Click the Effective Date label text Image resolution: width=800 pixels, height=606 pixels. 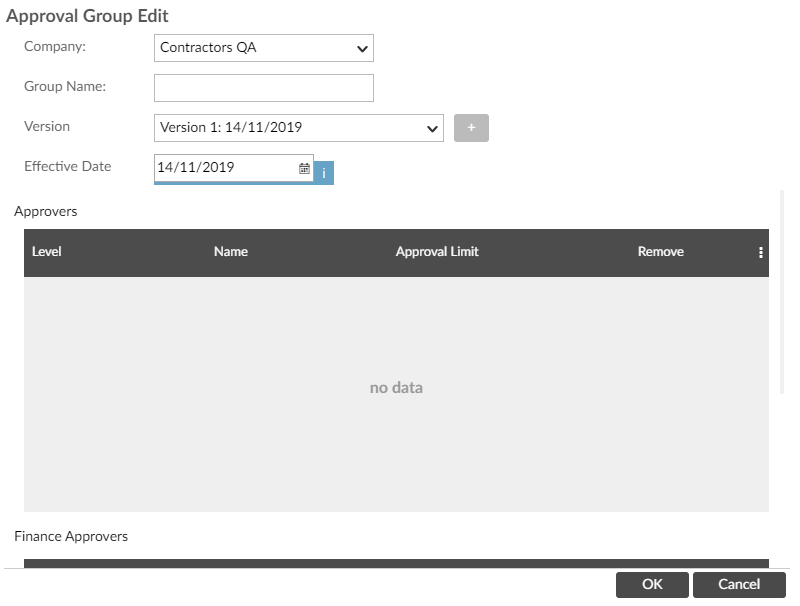(x=68, y=167)
